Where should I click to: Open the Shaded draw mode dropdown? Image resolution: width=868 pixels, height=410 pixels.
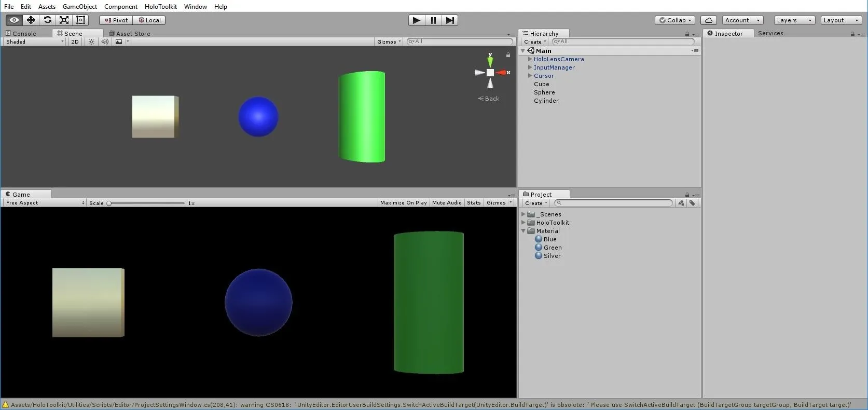click(x=34, y=42)
